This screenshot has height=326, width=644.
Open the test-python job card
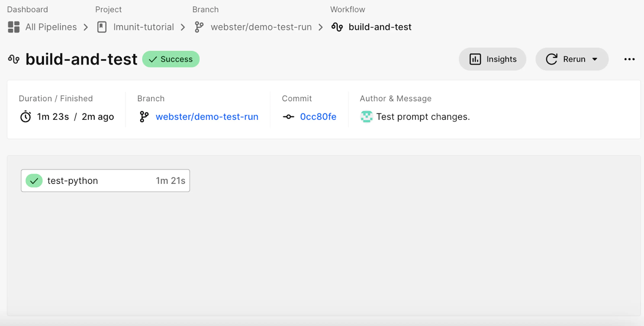tap(105, 181)
